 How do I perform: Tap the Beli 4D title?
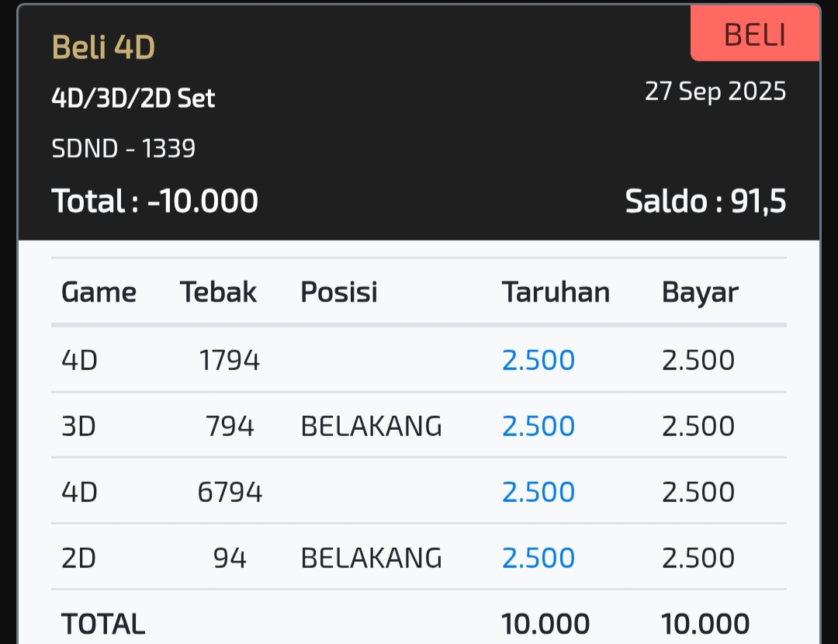pos(103,48)
